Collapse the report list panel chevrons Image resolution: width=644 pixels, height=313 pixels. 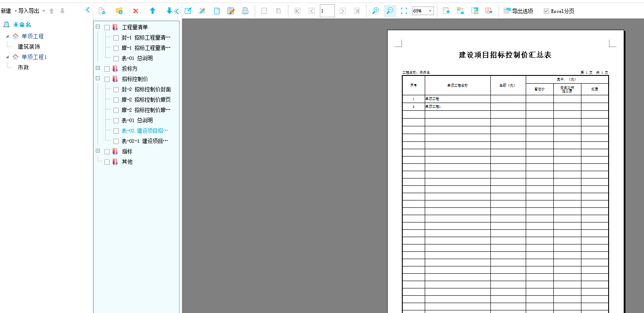pyautogui.click(x=176, y=11)
